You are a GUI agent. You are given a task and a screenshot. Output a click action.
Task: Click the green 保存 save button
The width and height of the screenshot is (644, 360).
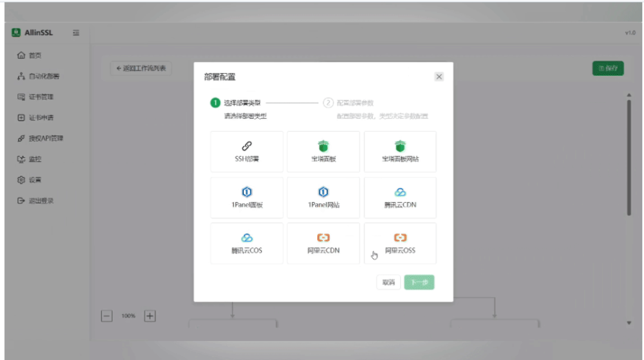pos(608,68)
